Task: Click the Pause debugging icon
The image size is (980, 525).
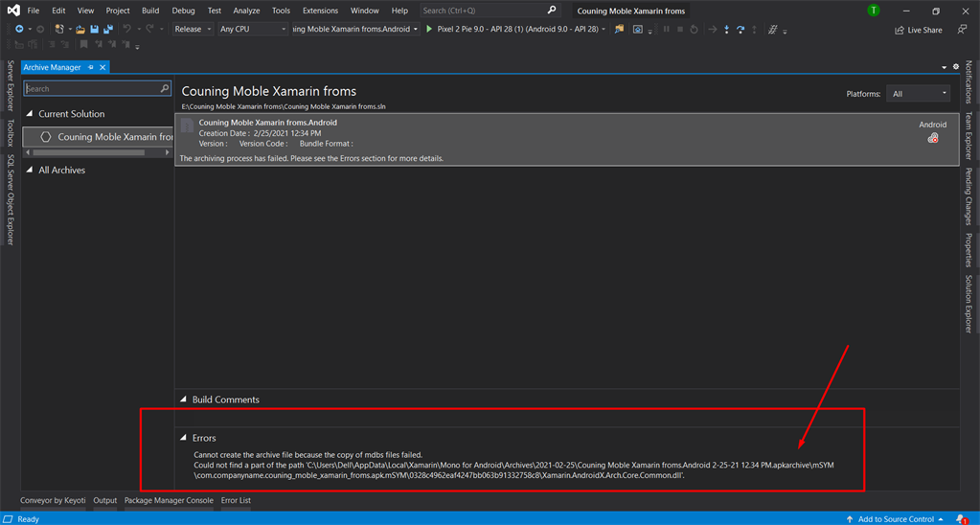Action: (x=666, y=29)
